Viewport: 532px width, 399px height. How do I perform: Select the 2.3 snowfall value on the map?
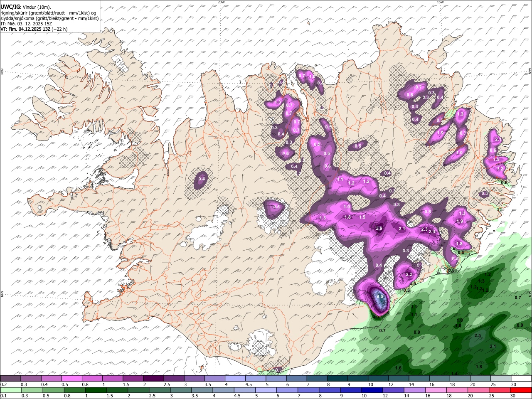tap(424, 229)
